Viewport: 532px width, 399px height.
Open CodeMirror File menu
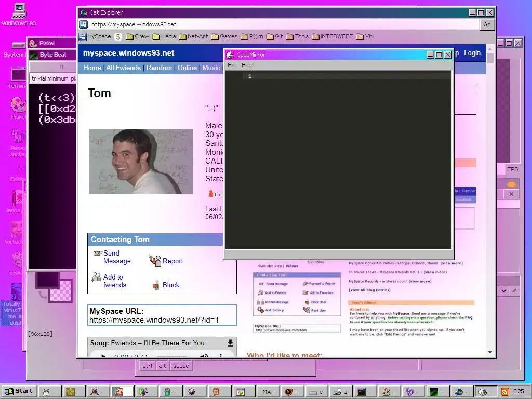pyautogui.click(x=232, y=65)
